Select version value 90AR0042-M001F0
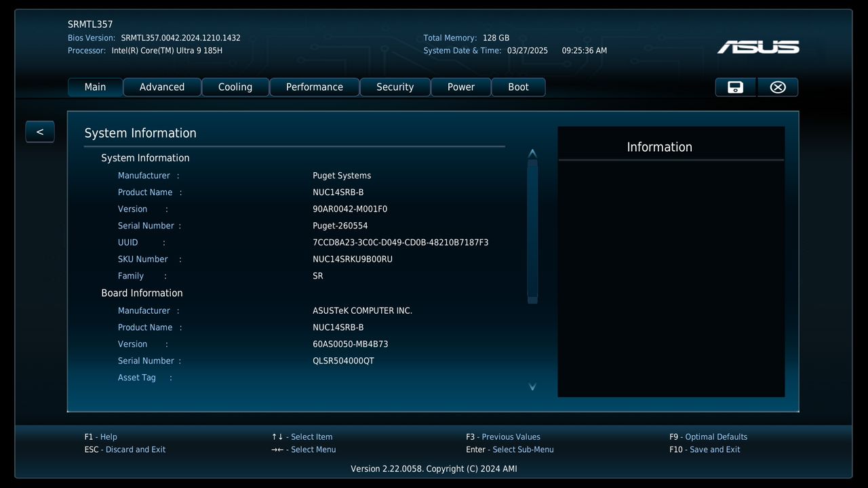 tap(350, 209)
